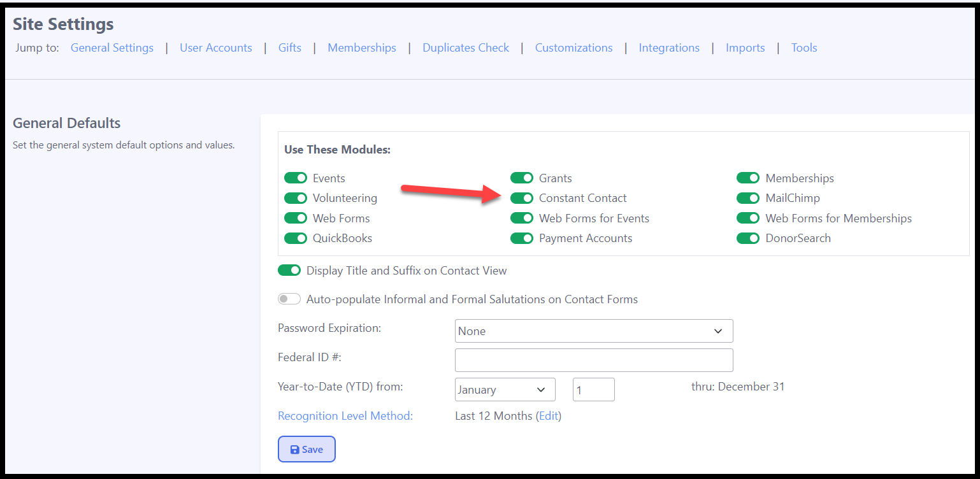Click the 'Last 12 Months' value text
Image resolution: width=980 pixels, height=479 pixels.
494,416
